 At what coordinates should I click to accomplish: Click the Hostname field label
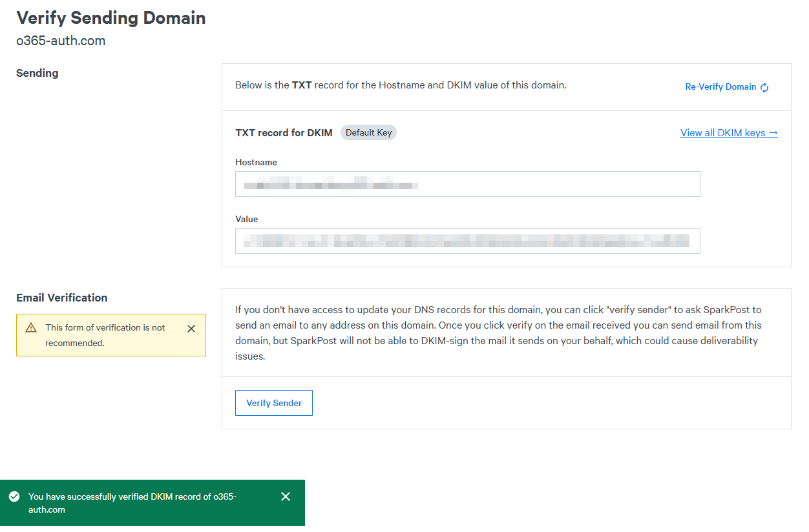(256, 163)
